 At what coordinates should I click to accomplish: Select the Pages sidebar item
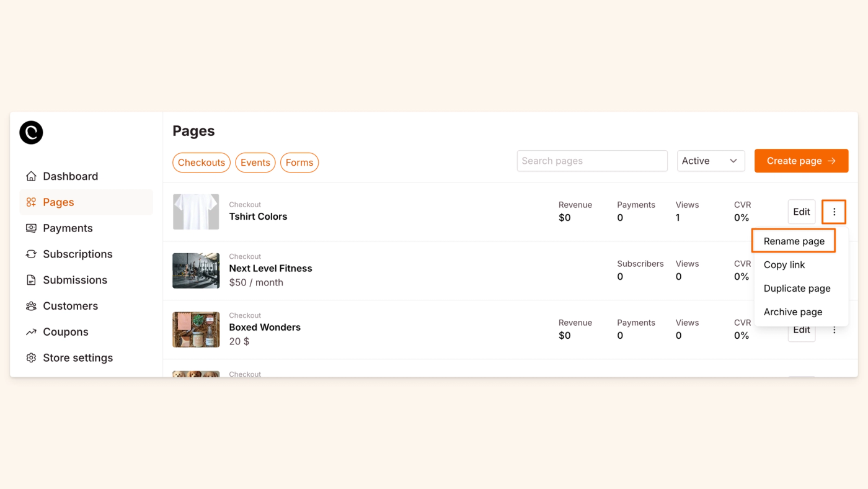coord(86,202)
